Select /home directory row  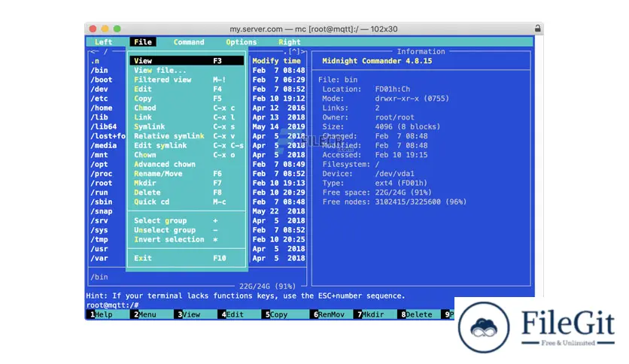101,108
